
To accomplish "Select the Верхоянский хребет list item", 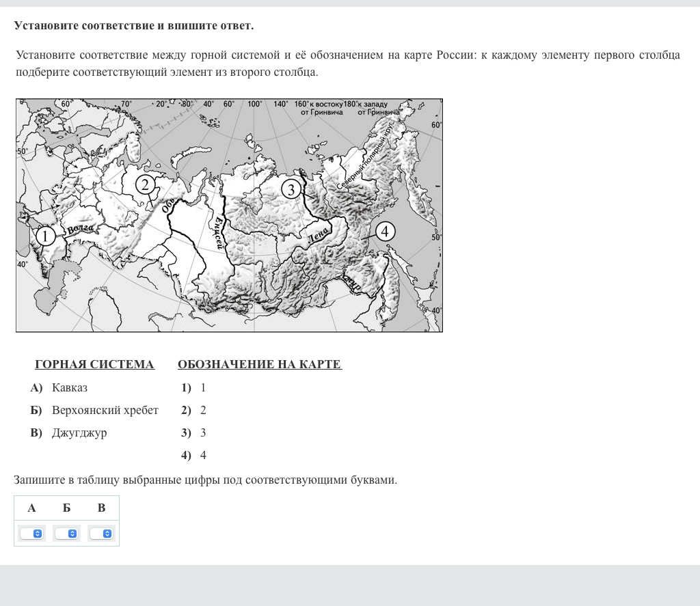I will [x=105, y=411].
